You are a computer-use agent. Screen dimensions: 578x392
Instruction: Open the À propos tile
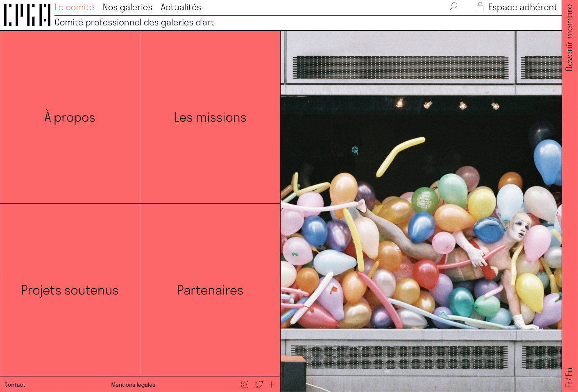pos(70,117)
